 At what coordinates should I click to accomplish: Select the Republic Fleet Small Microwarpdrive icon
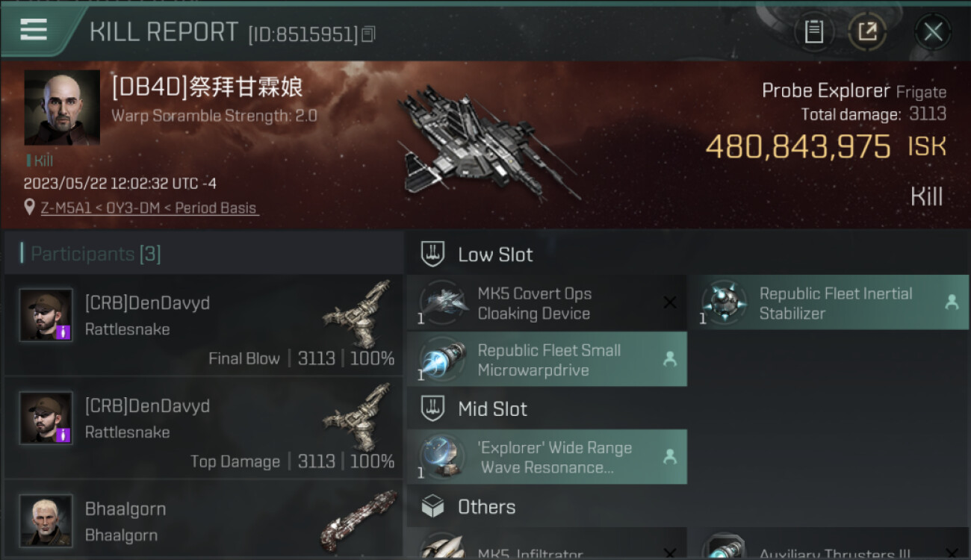[444, 360]
